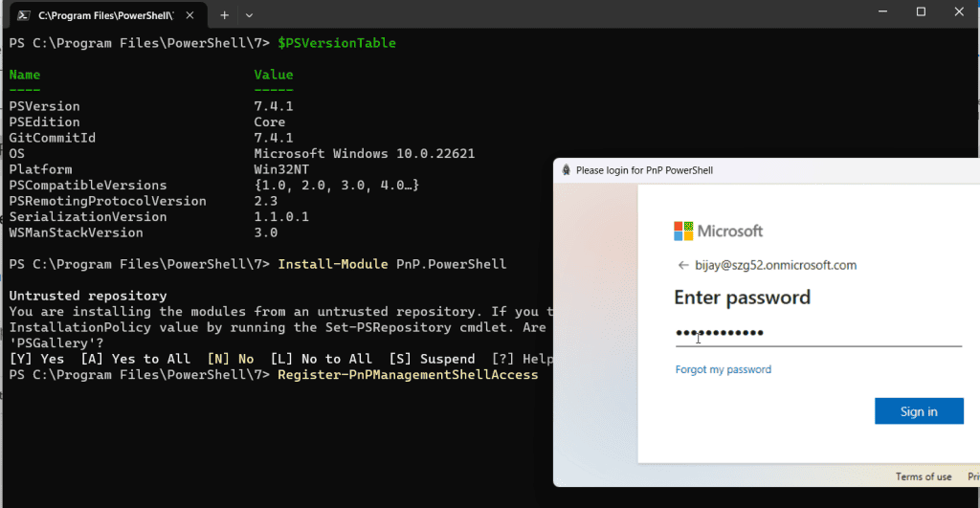980x508 pixels.
Task: Click the Microsoft logo in login dialog
Action: pos(718,232)
